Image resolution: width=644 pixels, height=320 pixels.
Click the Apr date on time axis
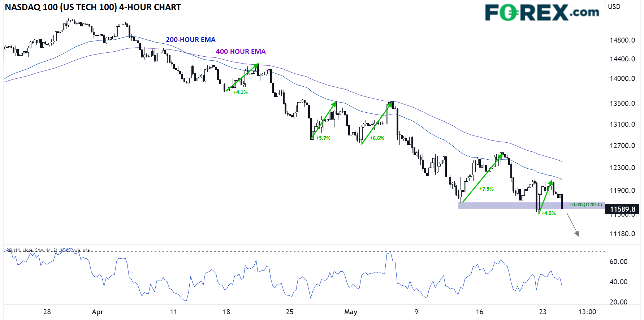[x=98, y=312]
